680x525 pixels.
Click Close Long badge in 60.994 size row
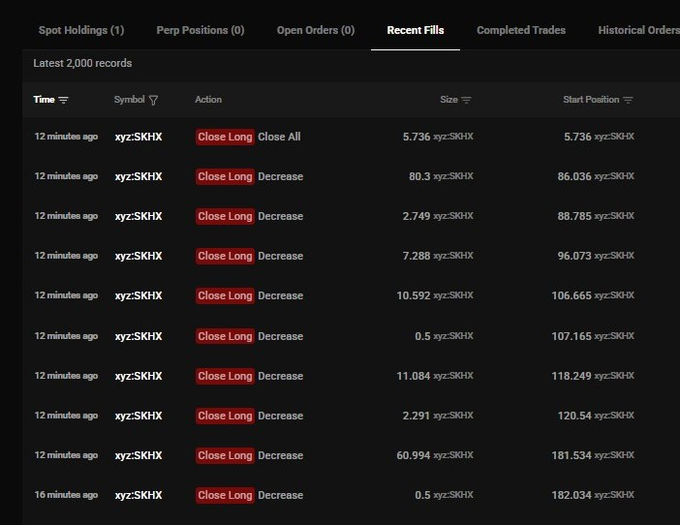pos(225,456)
